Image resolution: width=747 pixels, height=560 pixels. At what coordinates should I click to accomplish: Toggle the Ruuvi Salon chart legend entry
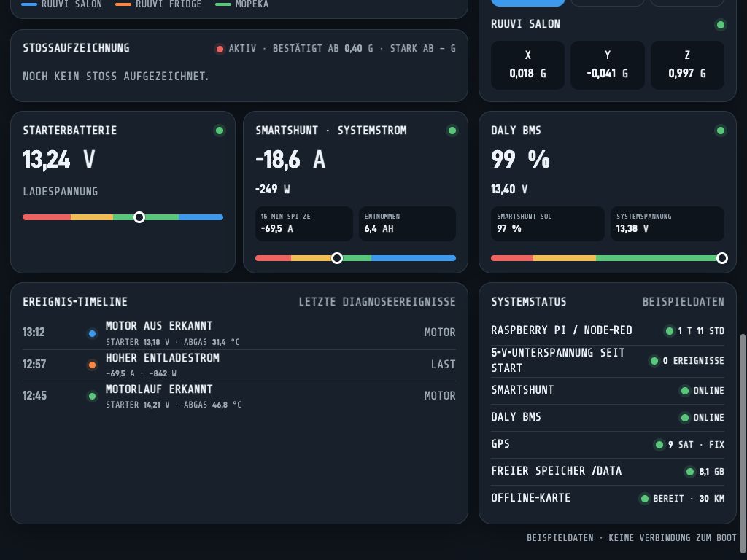click(x=62, y=4)
